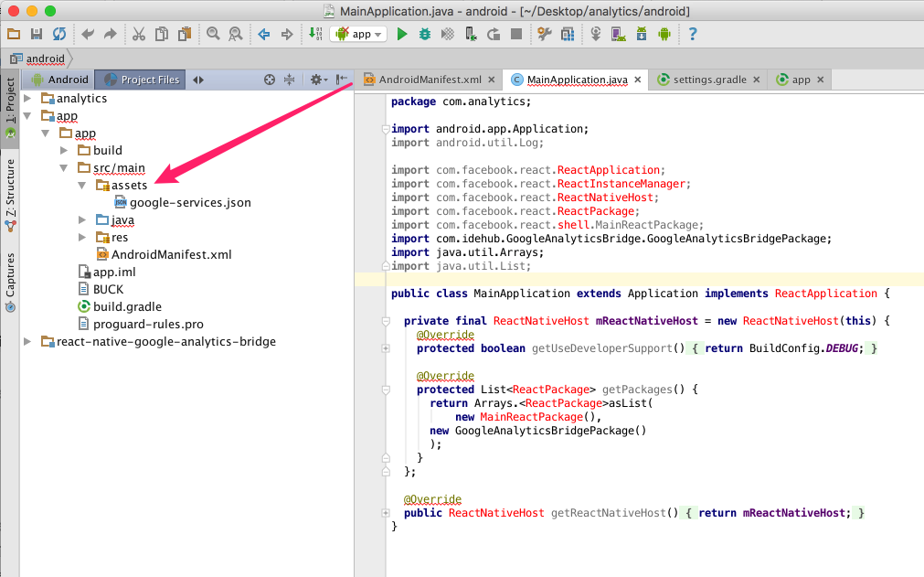This screenshot has width=924, height=577.
Task: Expand the analytics folder
Action: [x=27, y=99]
